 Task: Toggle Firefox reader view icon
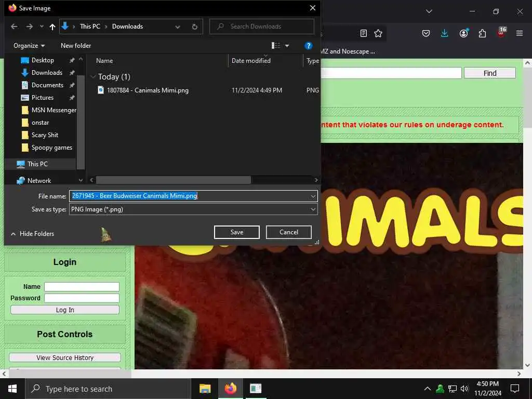click(x=363, y=33)
